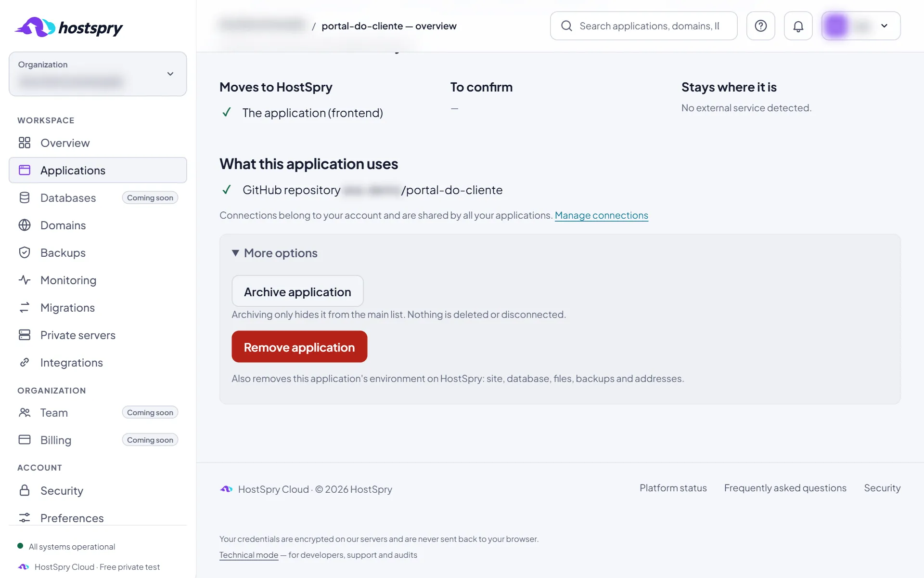924x578 pixels.
Task: Open account Security settings in sidebar
Action: [98, 490]
